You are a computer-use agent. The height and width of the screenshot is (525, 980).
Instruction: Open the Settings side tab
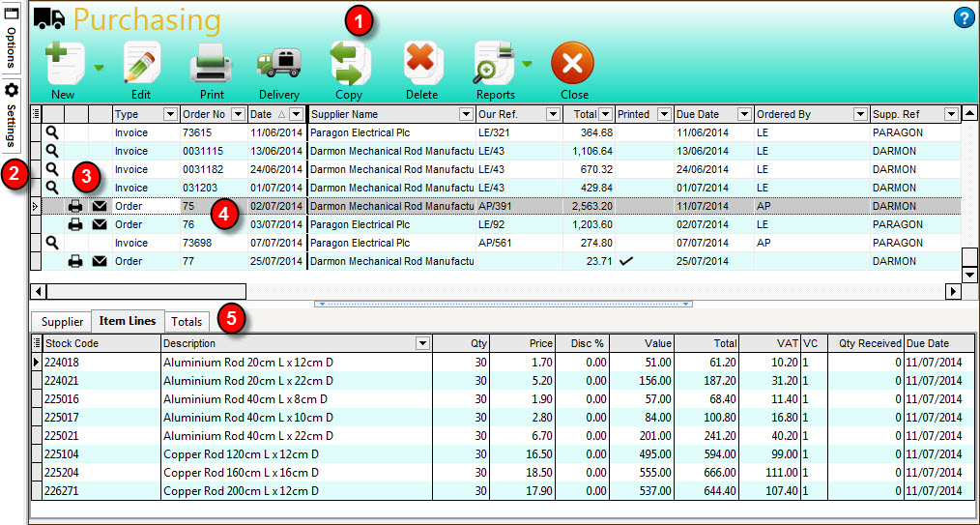[x=12, y=116]
